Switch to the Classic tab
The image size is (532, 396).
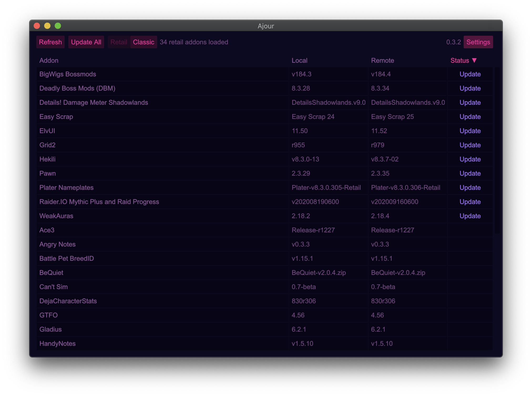click(144, 42)
